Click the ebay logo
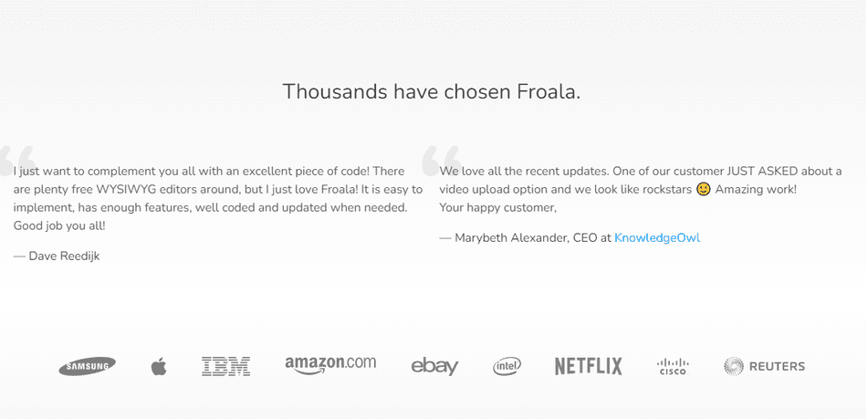This screenshot has width=868, height=419. coord(434,366)
